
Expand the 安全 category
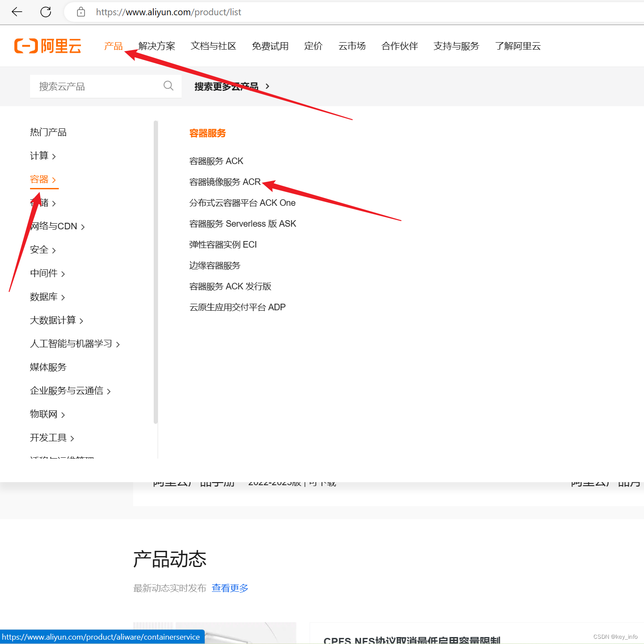tap(43, 250)
